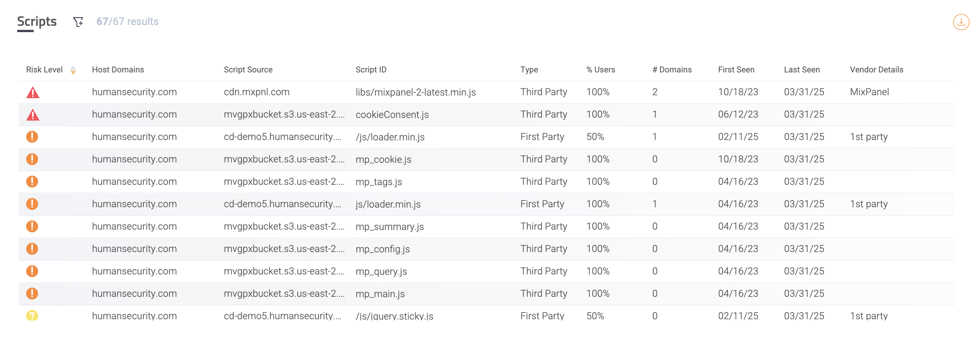Select the Scripts tab
Viewport: 980px width, 342px height.
(37, 22)
